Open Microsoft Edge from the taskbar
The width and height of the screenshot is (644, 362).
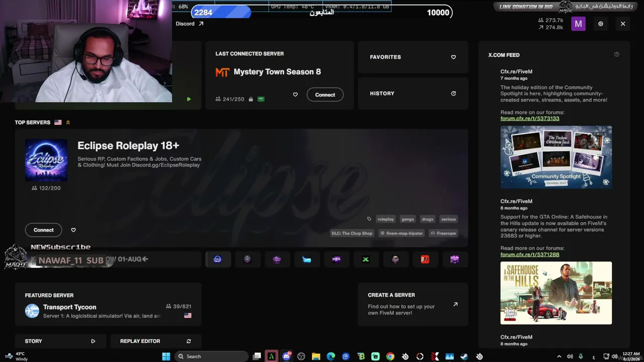(331, 356)
